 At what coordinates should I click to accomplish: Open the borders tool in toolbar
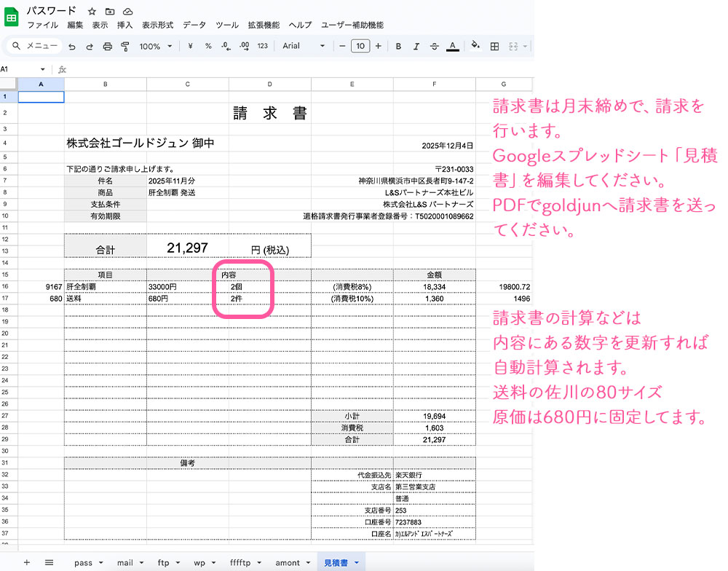tap(494, 46)
